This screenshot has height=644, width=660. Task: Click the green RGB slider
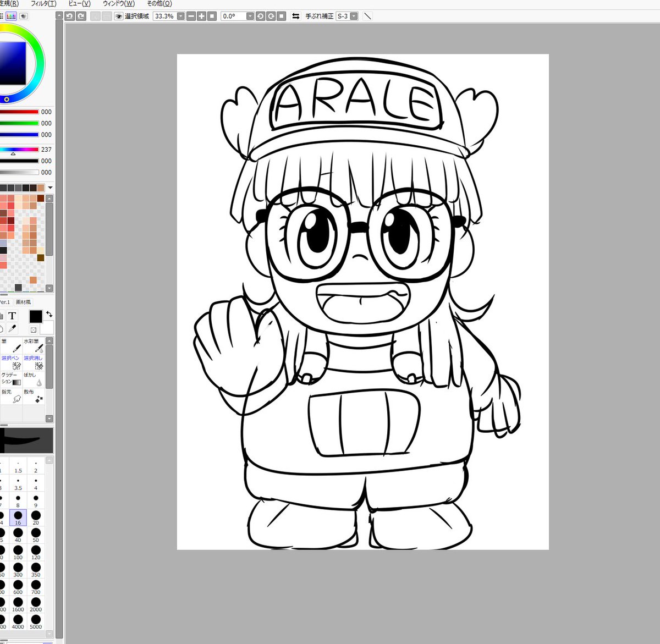19,123
